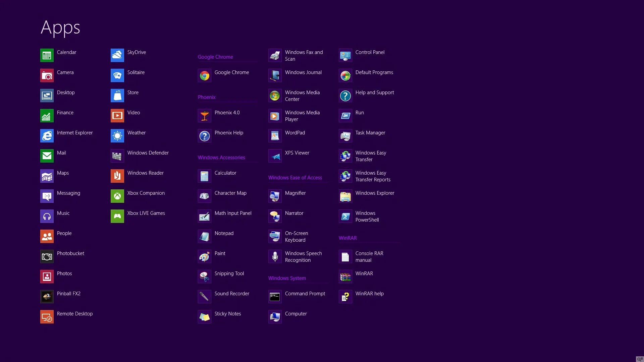Open the WinRAR app icon

click(345, 277)
